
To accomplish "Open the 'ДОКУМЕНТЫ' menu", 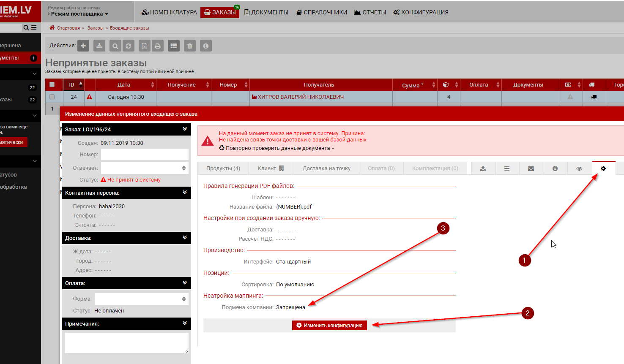I will tap(266, 12).
